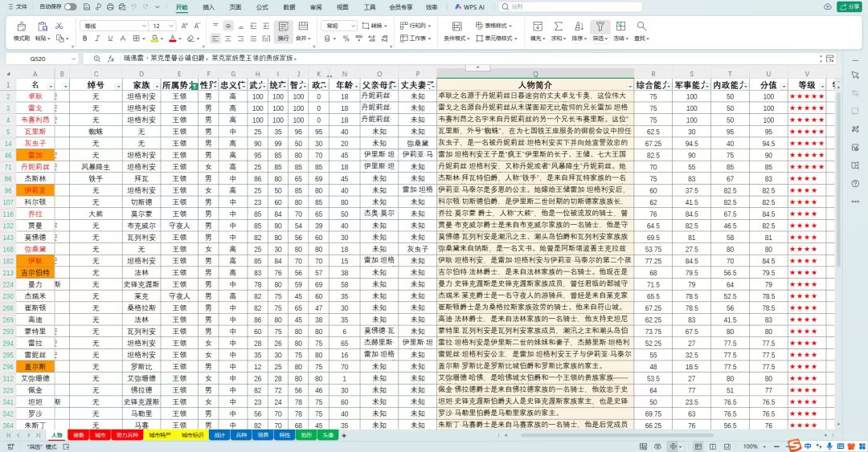This screenshot has width=868, height=452.
Task: Toggle align right for cell text
Action: coord(241,39)
